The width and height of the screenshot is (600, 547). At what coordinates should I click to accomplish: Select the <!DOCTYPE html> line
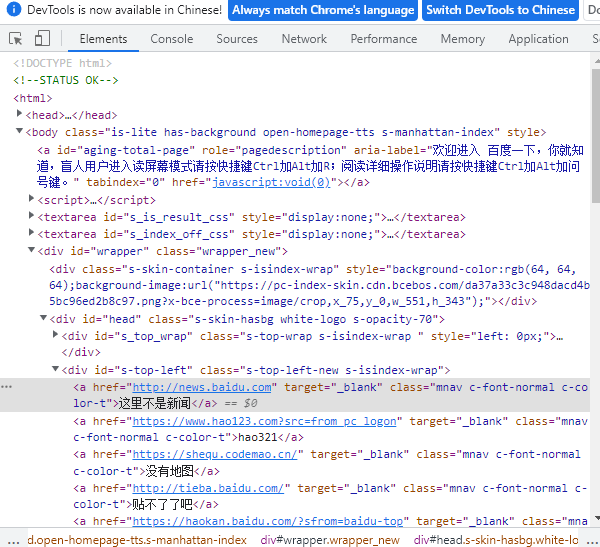pos(62,63)
